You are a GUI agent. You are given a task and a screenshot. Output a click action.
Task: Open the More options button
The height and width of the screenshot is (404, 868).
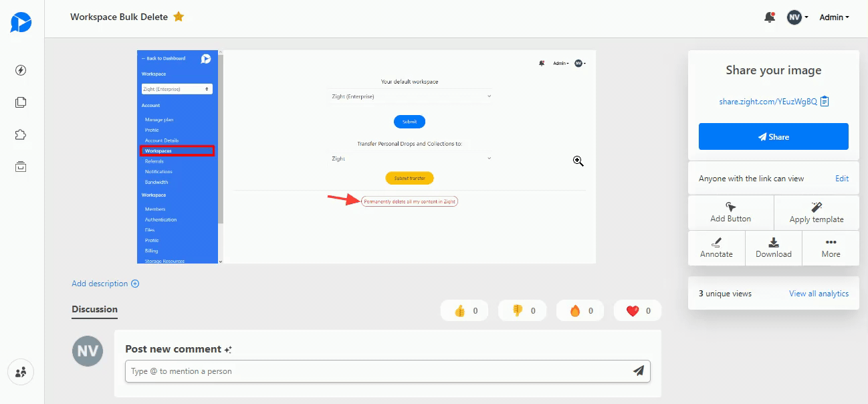tap(831, 247)
